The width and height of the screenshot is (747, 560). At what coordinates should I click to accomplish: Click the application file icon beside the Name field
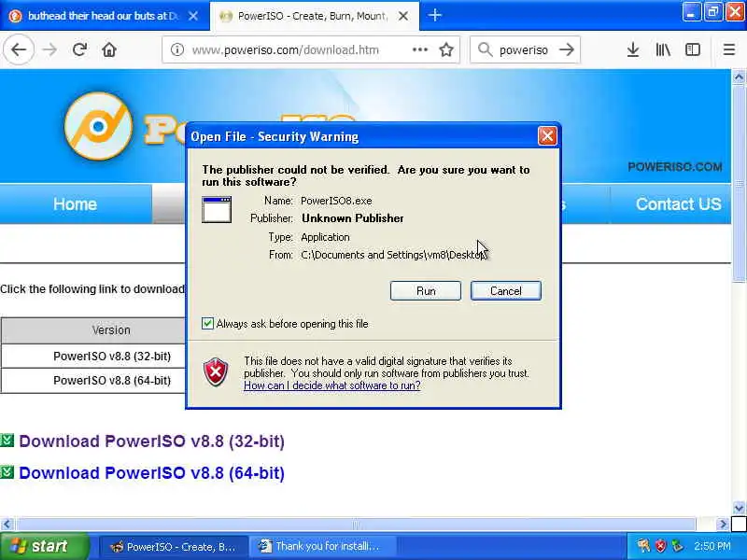(217, 209)
